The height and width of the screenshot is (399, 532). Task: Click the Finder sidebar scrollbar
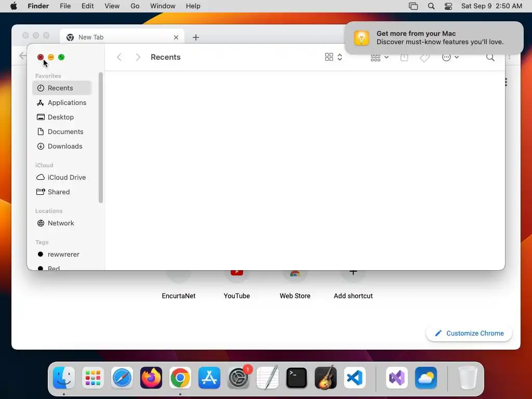(x=100, y=137)
